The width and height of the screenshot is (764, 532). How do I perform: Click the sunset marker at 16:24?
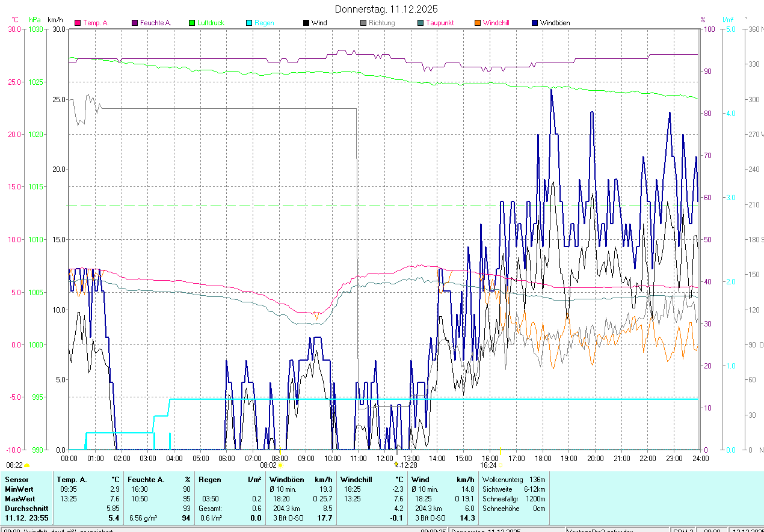(501, 465)
